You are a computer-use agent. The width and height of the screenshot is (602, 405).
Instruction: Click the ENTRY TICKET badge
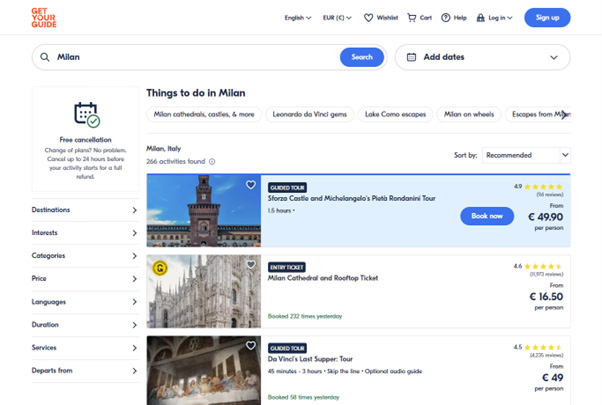tap(287, 267)
